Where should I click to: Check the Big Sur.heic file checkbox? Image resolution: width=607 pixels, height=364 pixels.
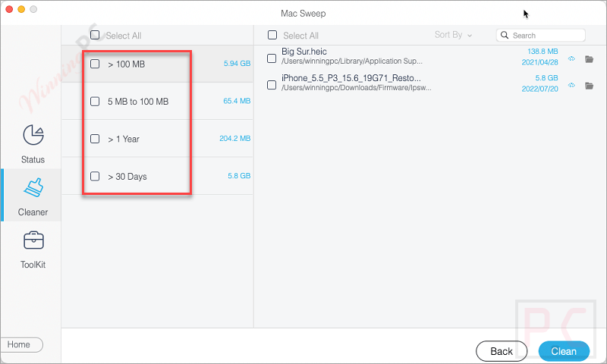[272, 58]
